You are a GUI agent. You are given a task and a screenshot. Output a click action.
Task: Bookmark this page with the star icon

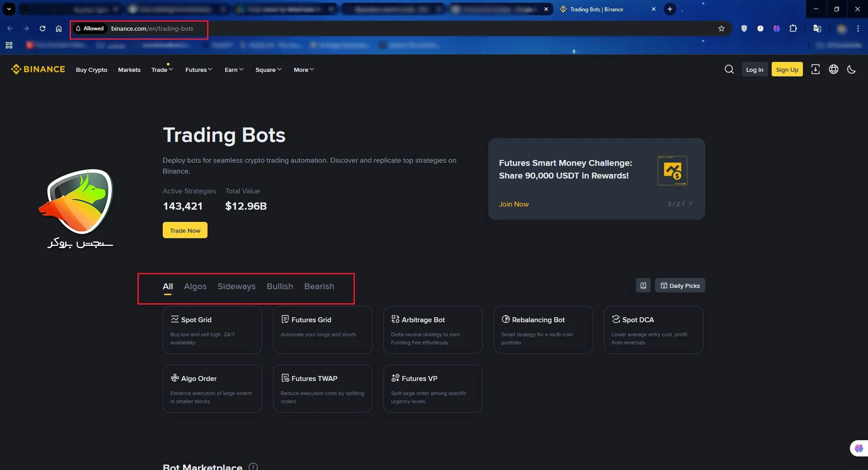pos(722,28)
